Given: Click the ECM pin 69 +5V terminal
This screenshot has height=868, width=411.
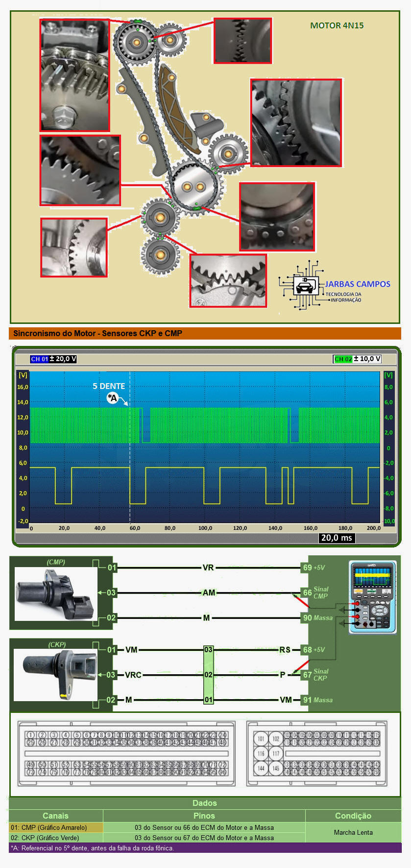Looking at the screenshot, I should click(307, 568).
